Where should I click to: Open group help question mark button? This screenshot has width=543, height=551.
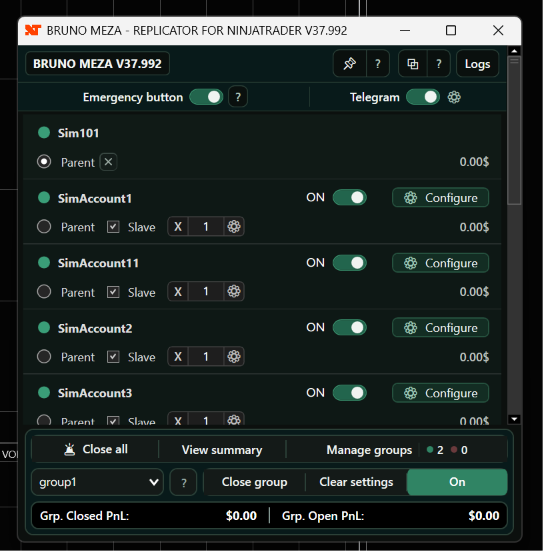pos(183,482)
